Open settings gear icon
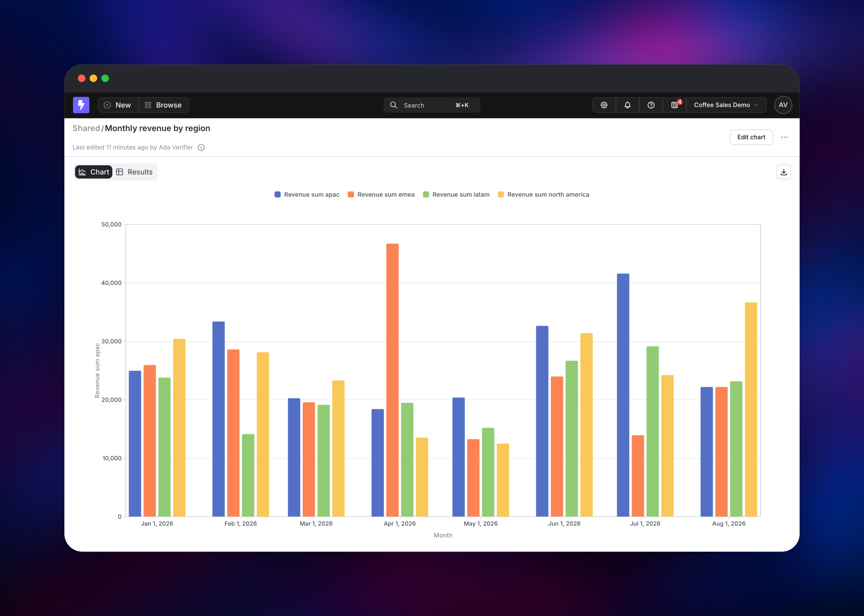This screenshot has width=864, height=616. tap(604, 105)
